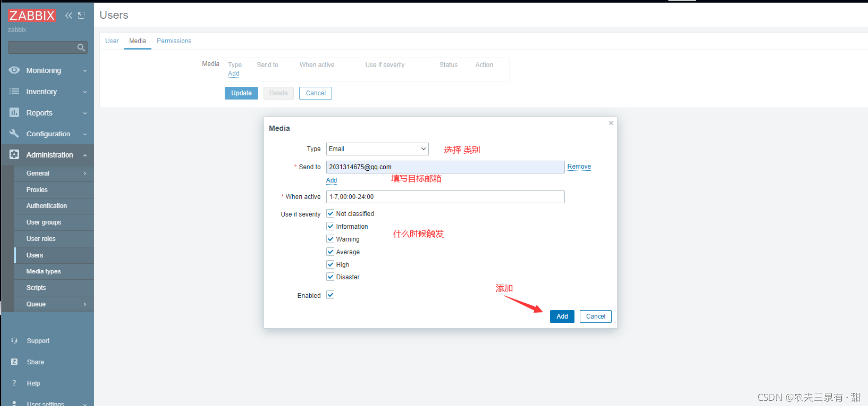Click Add link in Media table

234,73
